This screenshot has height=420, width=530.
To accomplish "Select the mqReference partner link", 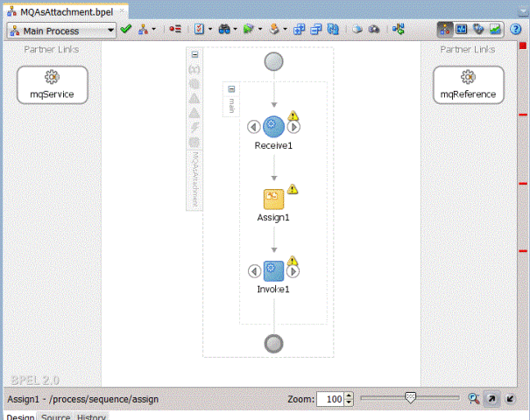I will click(x=469, y=85).
